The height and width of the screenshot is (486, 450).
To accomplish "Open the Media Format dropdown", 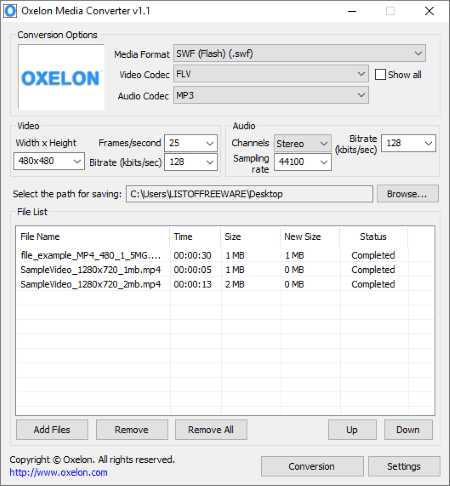I will tap(299, 53).
